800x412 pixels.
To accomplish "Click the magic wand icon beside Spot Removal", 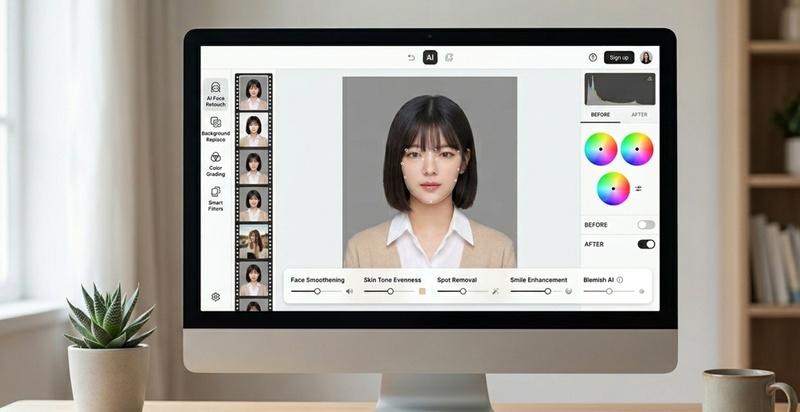I will tap(495, 291).
